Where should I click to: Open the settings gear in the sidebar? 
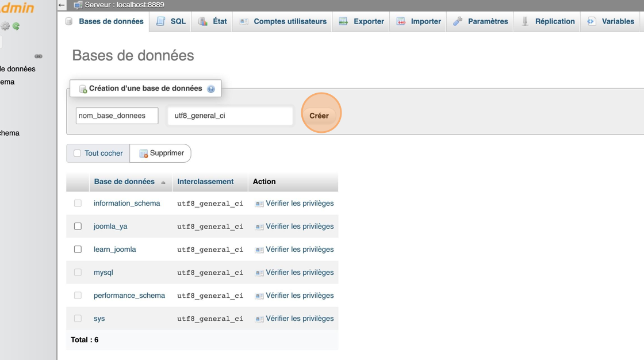click(x=5, y=26)
